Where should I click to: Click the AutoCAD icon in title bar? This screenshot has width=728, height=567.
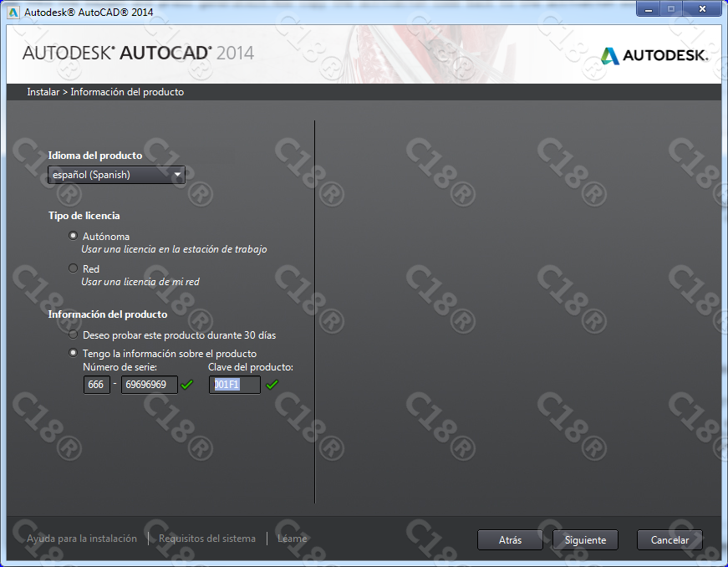coord(13,12)
